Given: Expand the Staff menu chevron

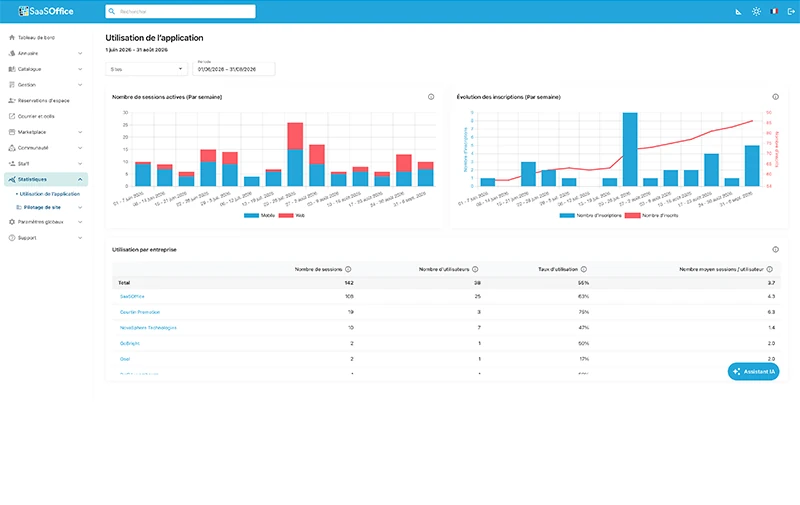Looking at the screenshot, I should point(80,164).
